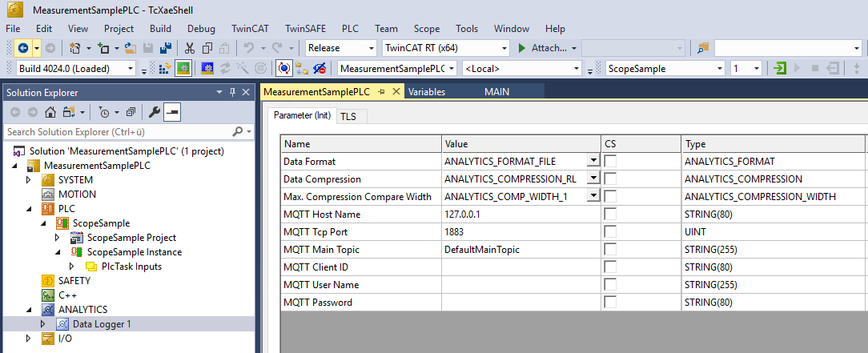Open the TwinSAFE menu
Viewport: 868px width, 353px height.
point(306,29)
